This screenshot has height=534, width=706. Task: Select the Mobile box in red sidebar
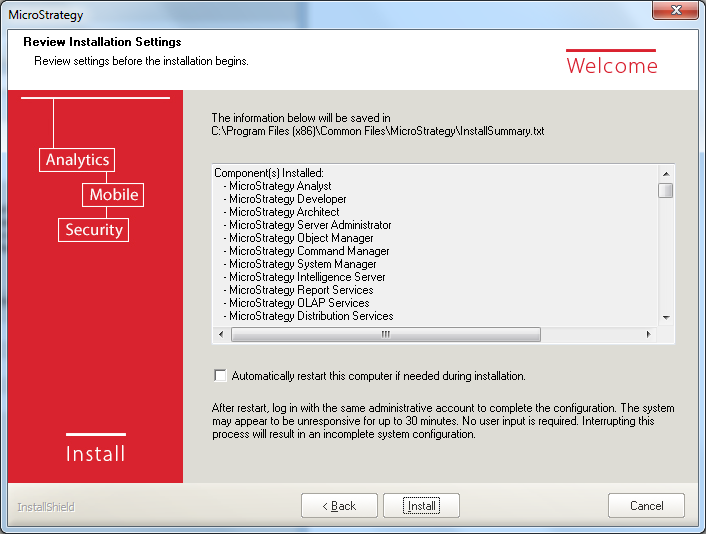pyautogui.click(x=113, y=195)
